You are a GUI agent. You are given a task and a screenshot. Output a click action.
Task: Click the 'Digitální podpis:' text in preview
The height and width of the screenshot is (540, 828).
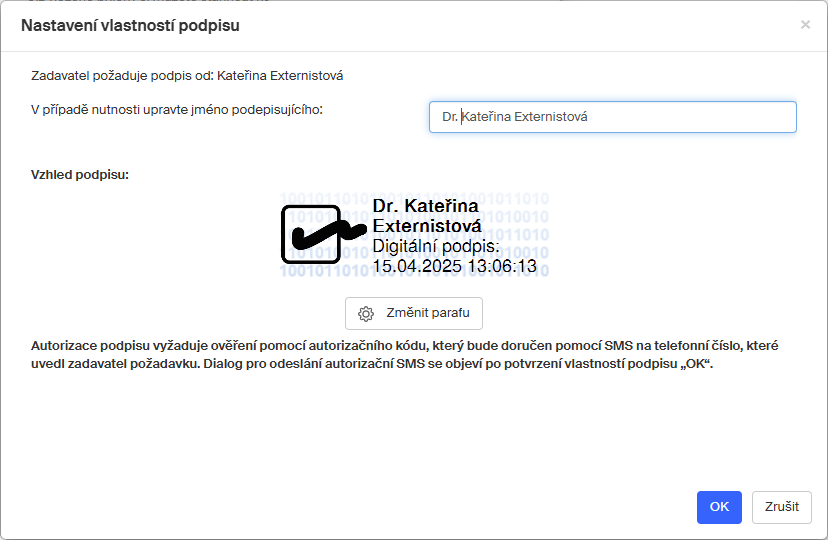tap(436, 246)
